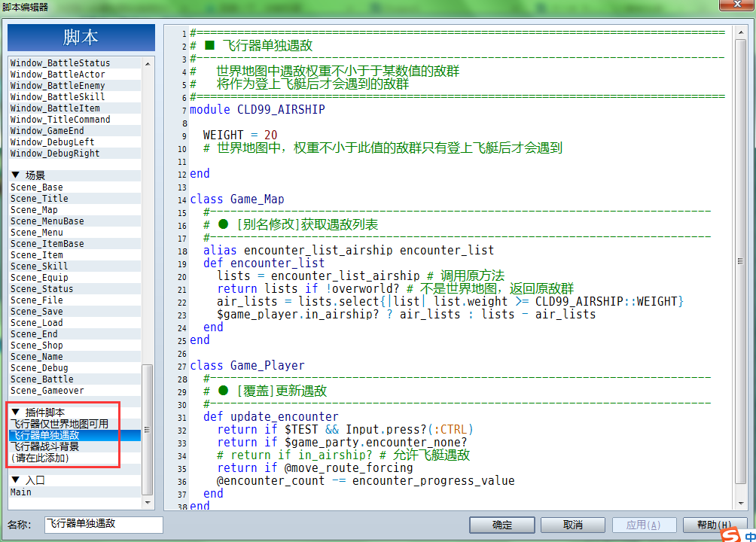Click script list scroll-up arrow
The height and width of the screenshot is (542, 756).
pyautogui.click(x=148, y=64)
